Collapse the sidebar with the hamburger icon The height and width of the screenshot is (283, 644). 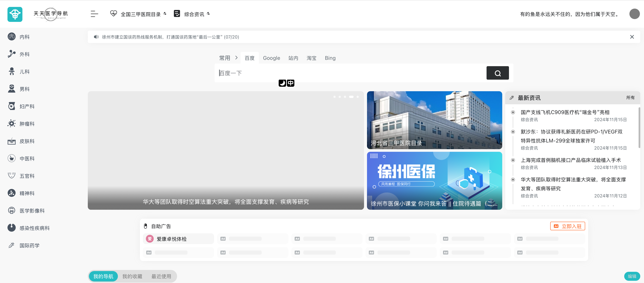click(94, 14)
